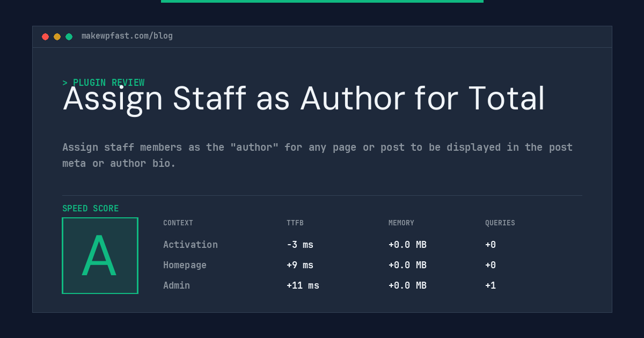Click the Activation memory value '+0.0 MB'
The width and height of the screenshot is (644, 338).
407,245
